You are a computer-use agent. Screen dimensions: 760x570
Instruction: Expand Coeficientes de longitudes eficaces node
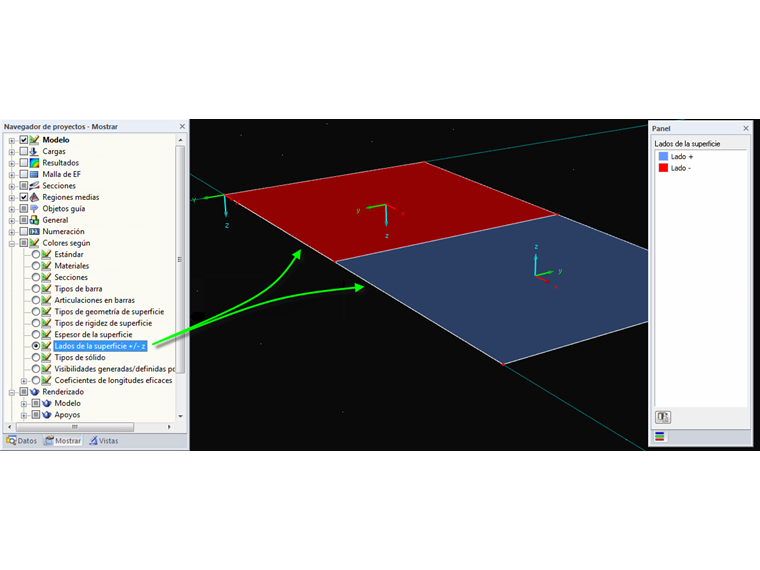[x=24, y=381]
